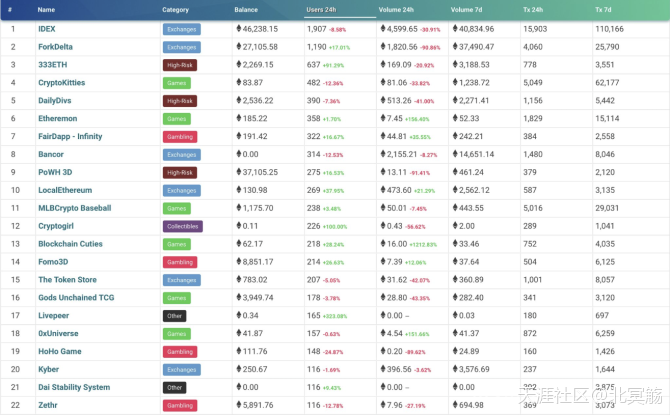Select Kyber volume 7d 3,576.69
This screenshot has height=415, width=670.
coord(474,370)
